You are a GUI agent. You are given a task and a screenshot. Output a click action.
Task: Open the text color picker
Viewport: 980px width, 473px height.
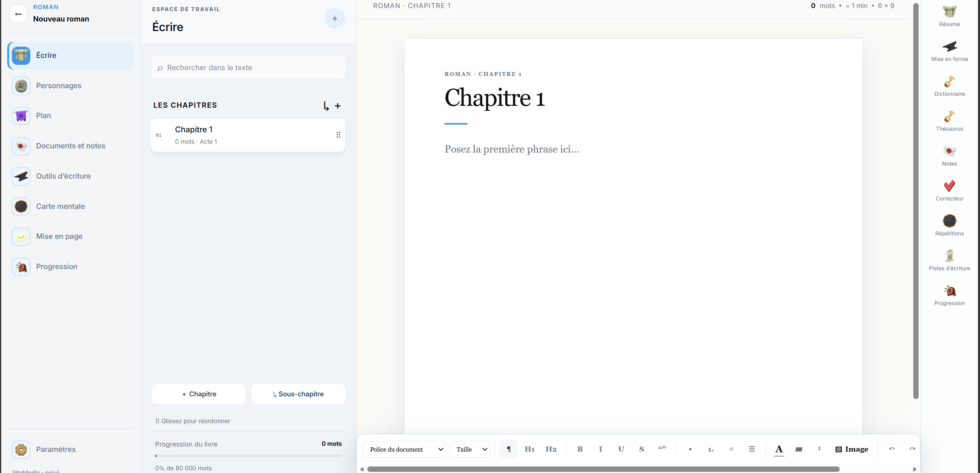coord(779,449)
